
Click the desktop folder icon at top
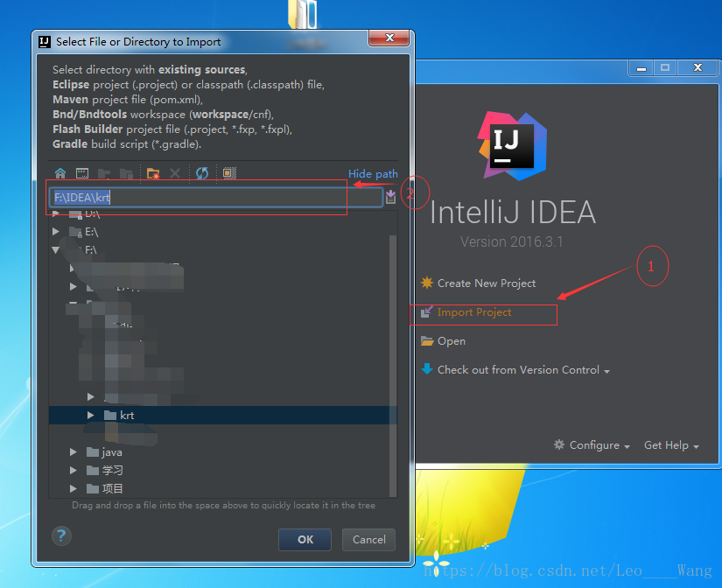pos(303,14)
